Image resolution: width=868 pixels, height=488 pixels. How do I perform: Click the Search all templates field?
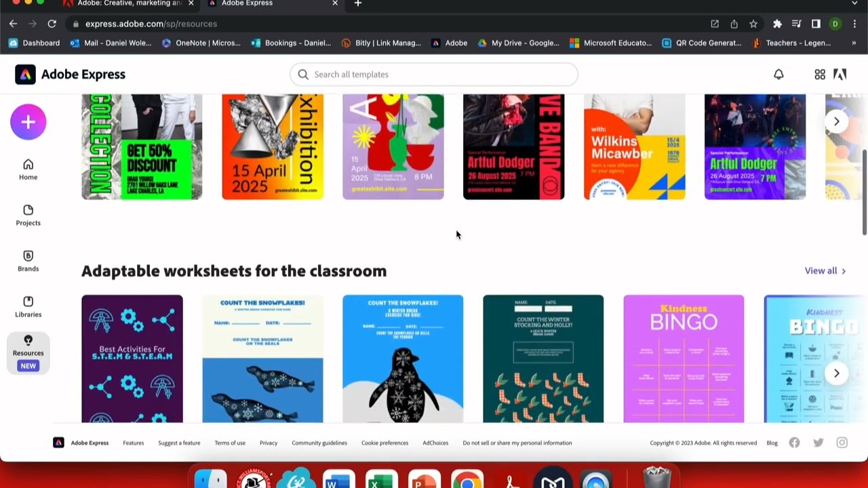click(x=434, y=75)
